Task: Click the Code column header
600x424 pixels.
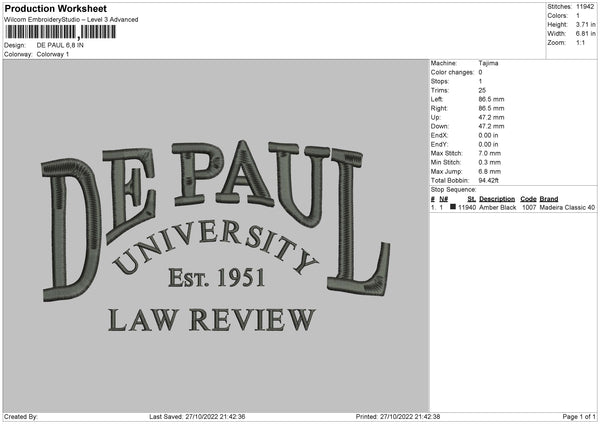Action: (528, 199)
